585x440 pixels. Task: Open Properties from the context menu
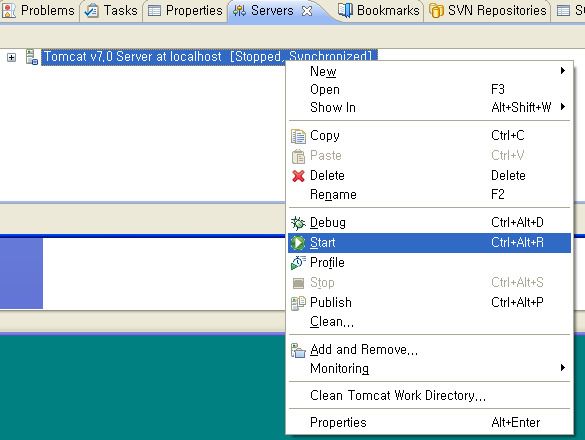coord(429,422)
